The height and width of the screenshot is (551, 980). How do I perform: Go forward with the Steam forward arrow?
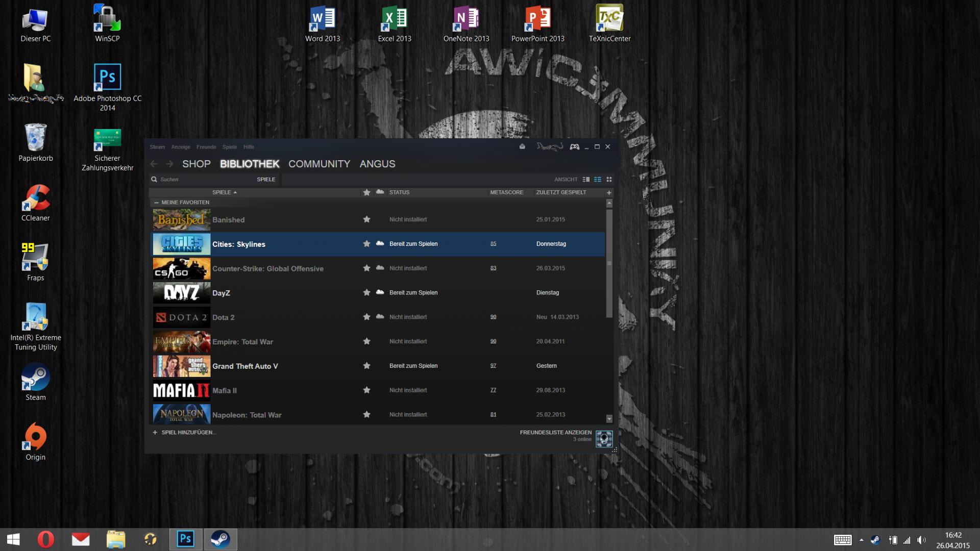(x=170, y=164)
